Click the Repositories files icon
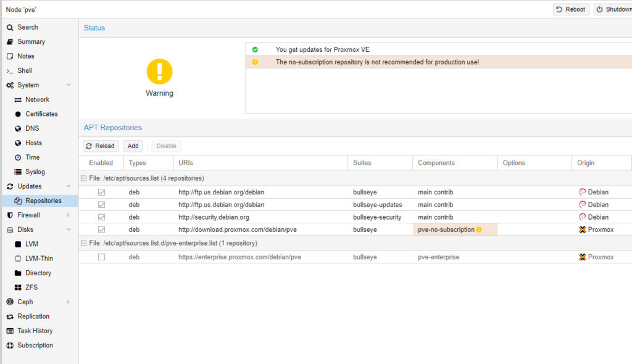This screenshot has height=364, width=632. (18, 201)
